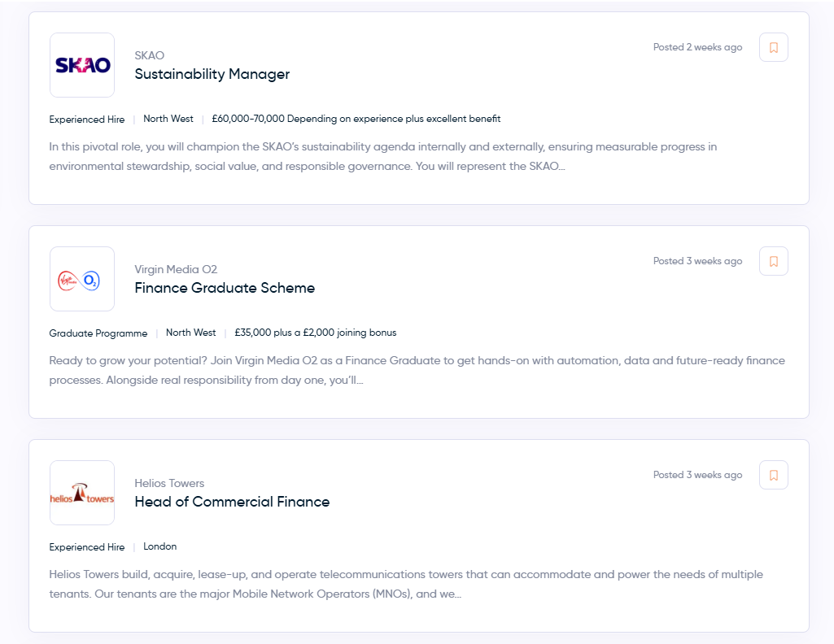834x644 pixels.
Task: Select the SKAO company name
Action: (x=150, y=55)
